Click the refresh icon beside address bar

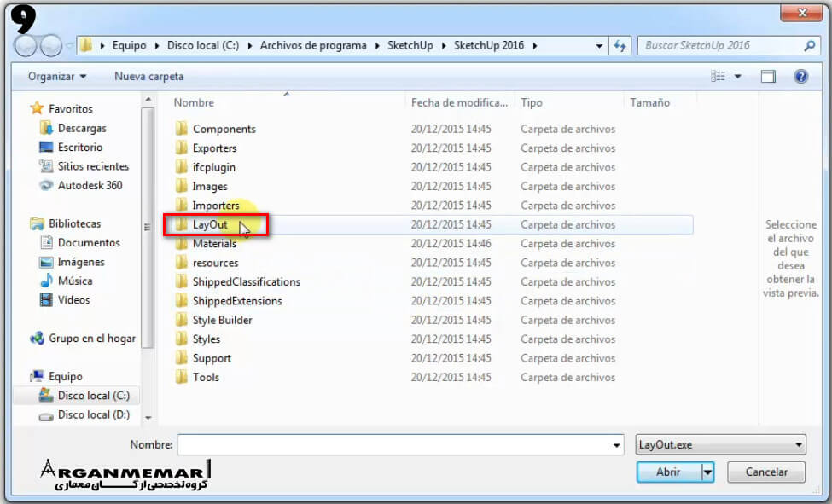click(620, 46)
